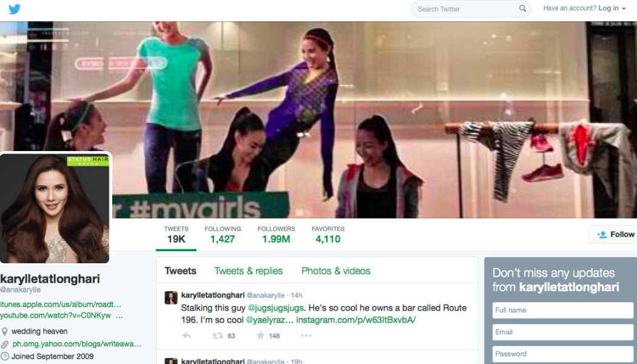Switch to Photos & videos tab
The width and height of the screenshot is (637, 364).
click(336, 271)
